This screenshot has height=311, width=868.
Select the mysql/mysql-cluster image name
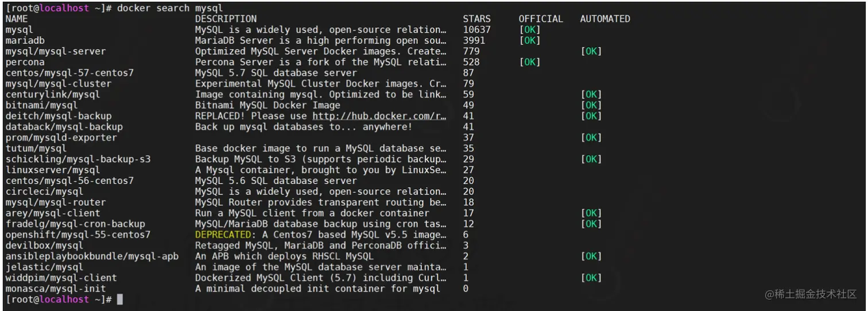click(58, 84)
